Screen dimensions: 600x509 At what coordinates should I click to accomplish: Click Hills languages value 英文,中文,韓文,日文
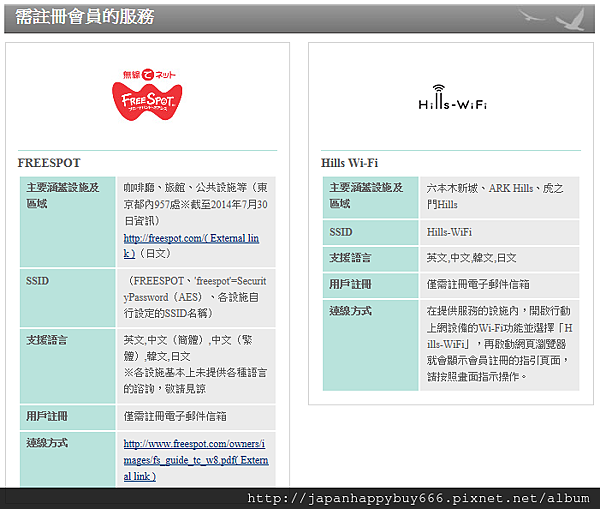pos(471,258)
